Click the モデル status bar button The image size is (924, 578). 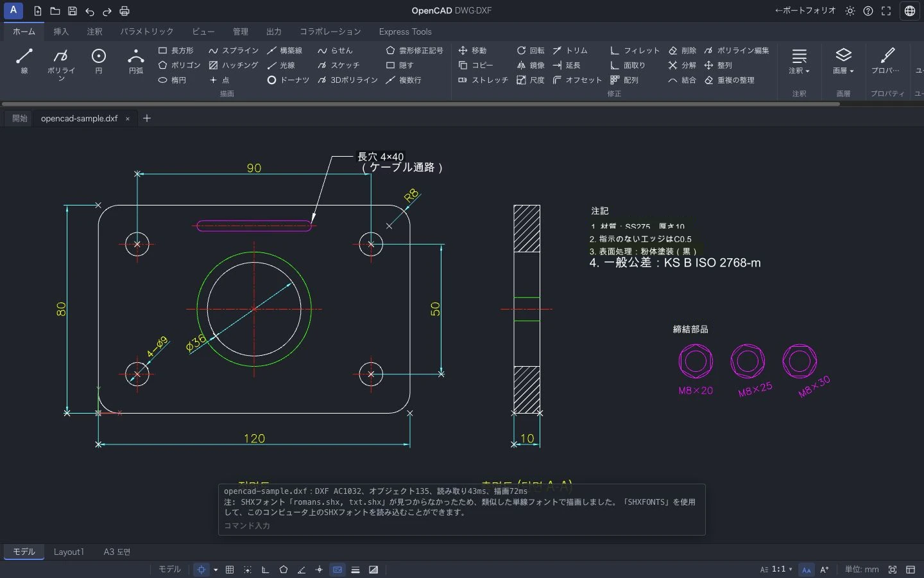coord(170,569)
